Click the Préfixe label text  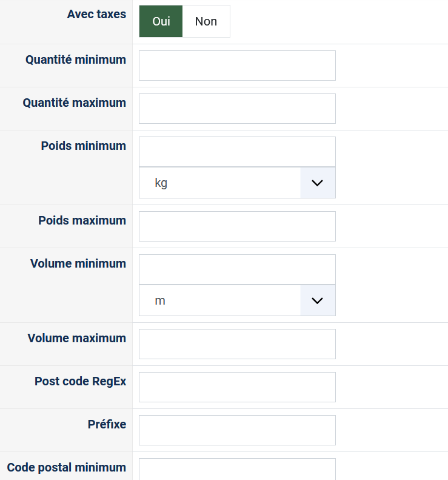[x=107, y=424]
